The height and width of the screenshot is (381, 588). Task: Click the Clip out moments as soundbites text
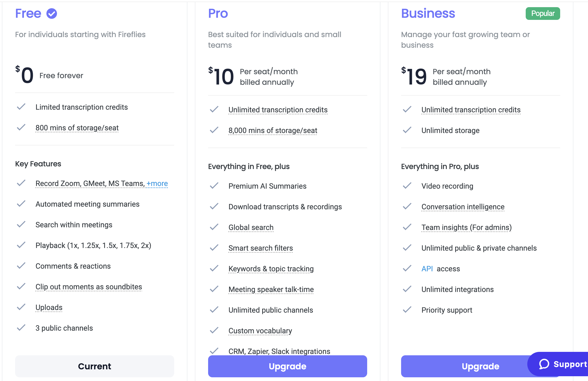point(89,287)
